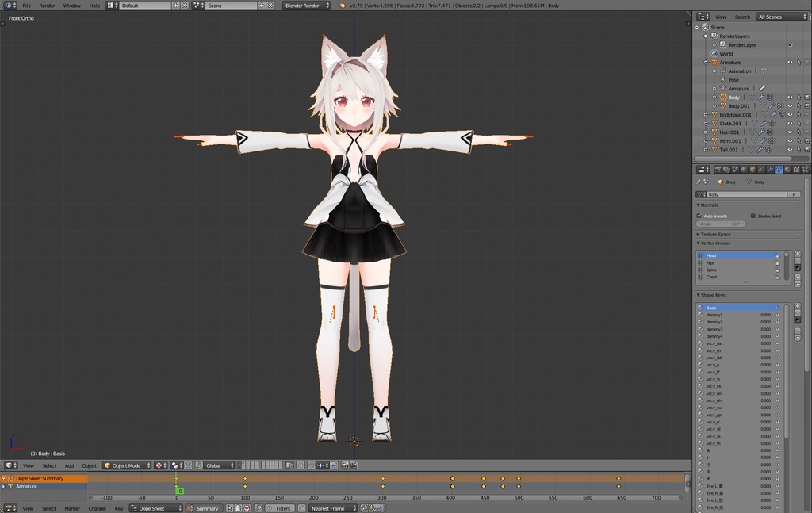Open the Nearest Frame snapping dropdown
Viewport: 812px width, 513px height.
point(332,508)
